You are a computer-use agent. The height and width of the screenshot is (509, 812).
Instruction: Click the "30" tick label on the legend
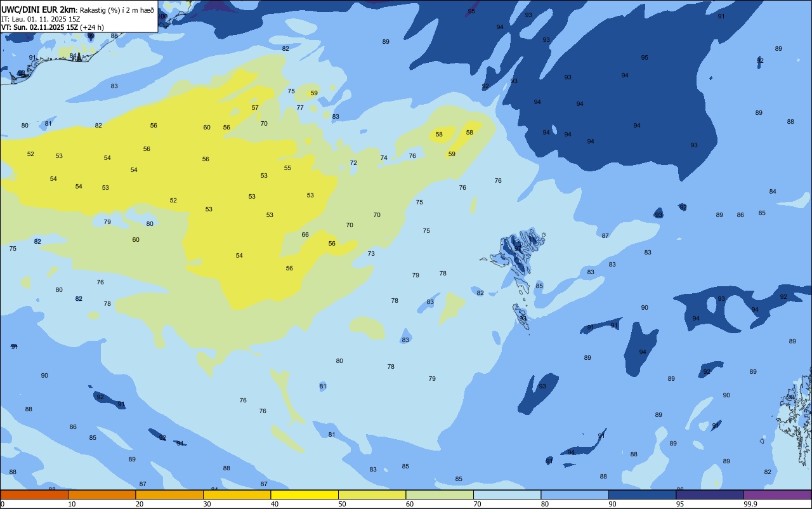pos(207,504)
